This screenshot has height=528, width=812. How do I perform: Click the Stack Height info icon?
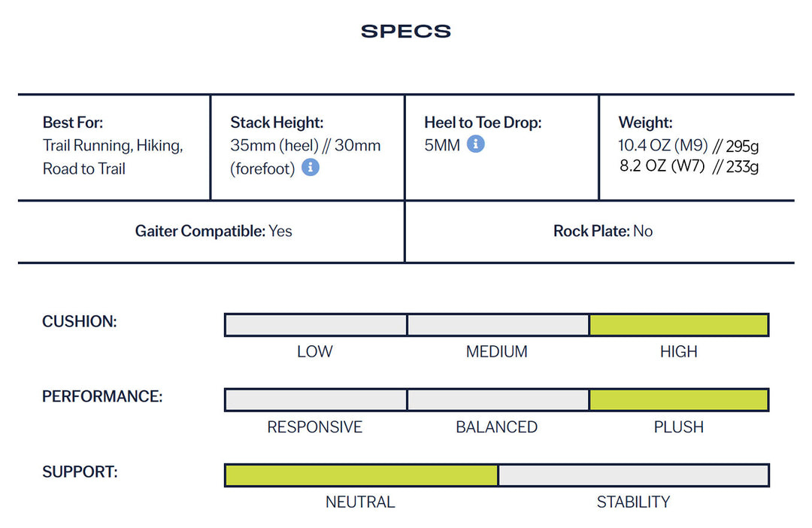coord(311,168)
